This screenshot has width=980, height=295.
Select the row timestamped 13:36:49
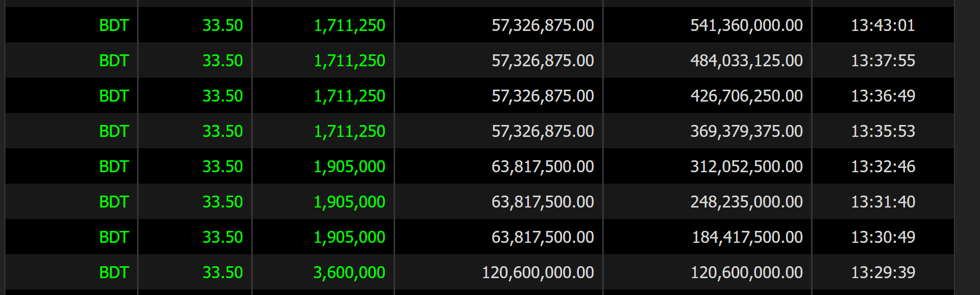click(883, 96)
